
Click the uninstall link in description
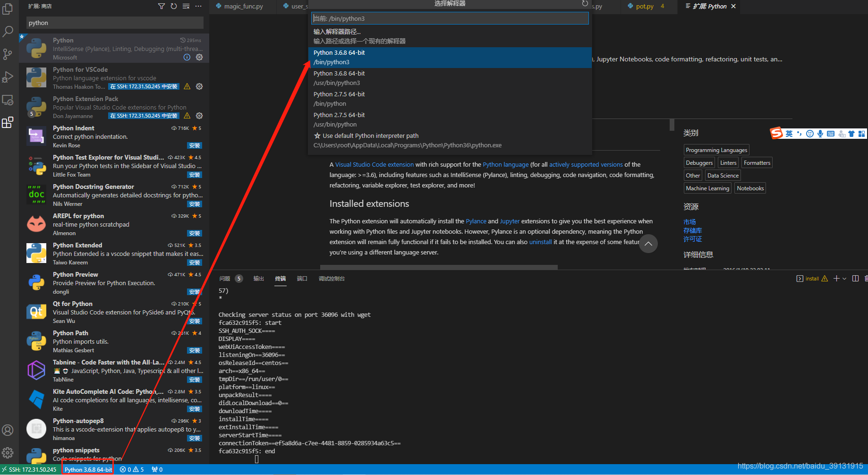click(540, 242)
